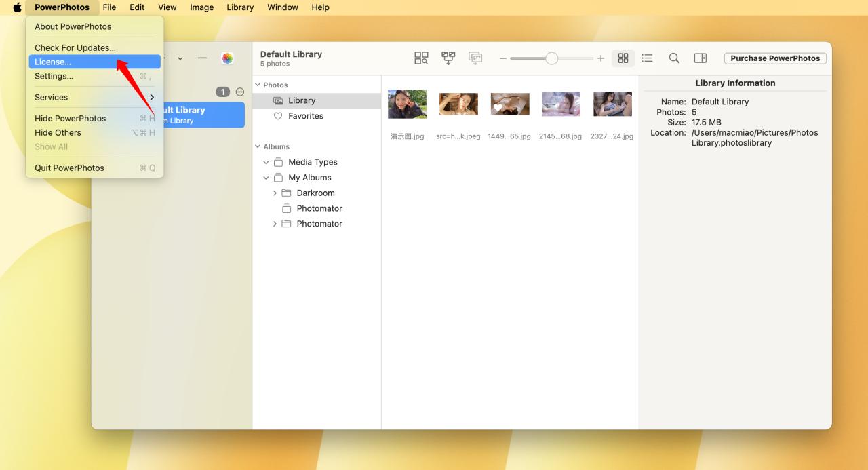Image resolution: width=868 pixels, height=470 pixels.
Task: Click the library location path text
Action: pyautogui.click(x=755, y=138)
